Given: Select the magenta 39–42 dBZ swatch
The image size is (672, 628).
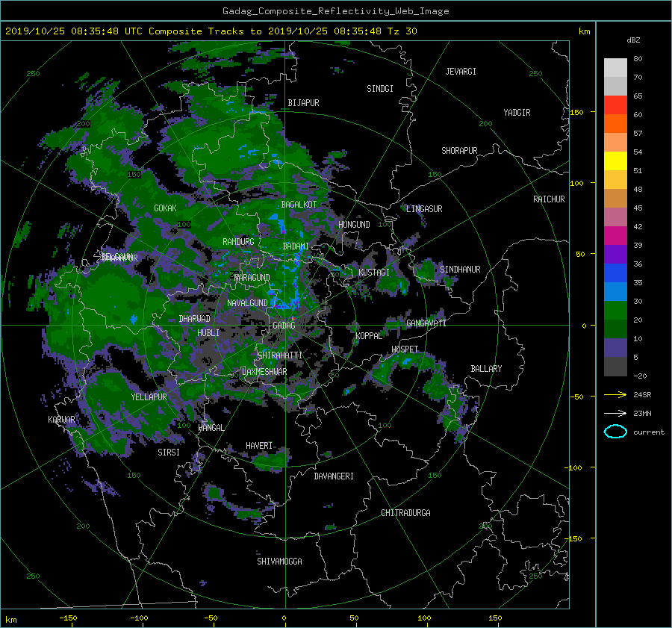Looking at the screenshot, I should pyautogui.click(x=615, y=236).
